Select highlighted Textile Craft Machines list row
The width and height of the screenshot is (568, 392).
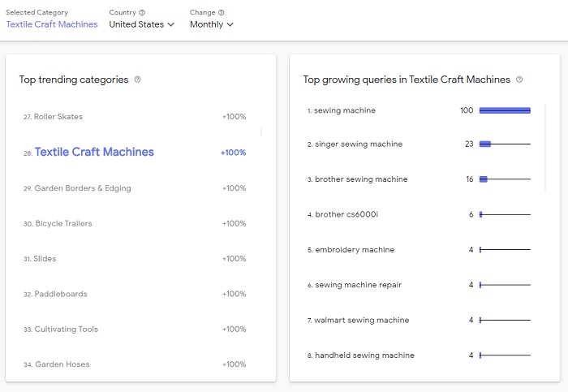click(x=135, y=152)
